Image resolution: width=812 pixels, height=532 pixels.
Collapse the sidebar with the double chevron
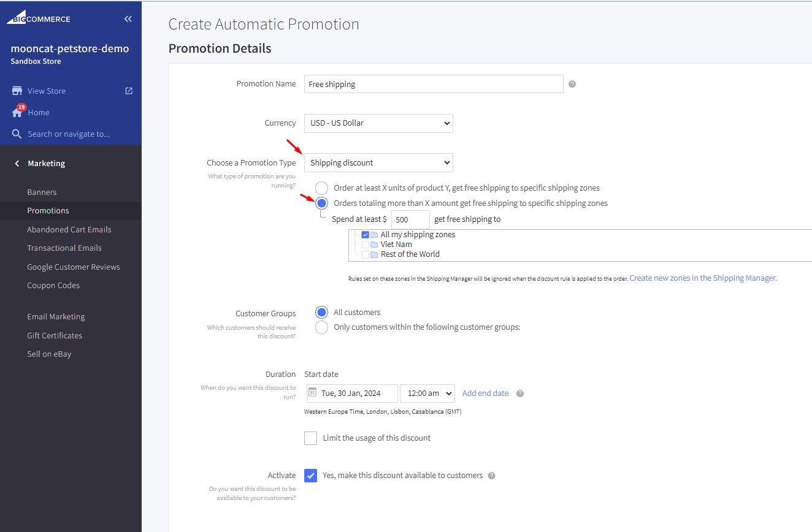128,18
